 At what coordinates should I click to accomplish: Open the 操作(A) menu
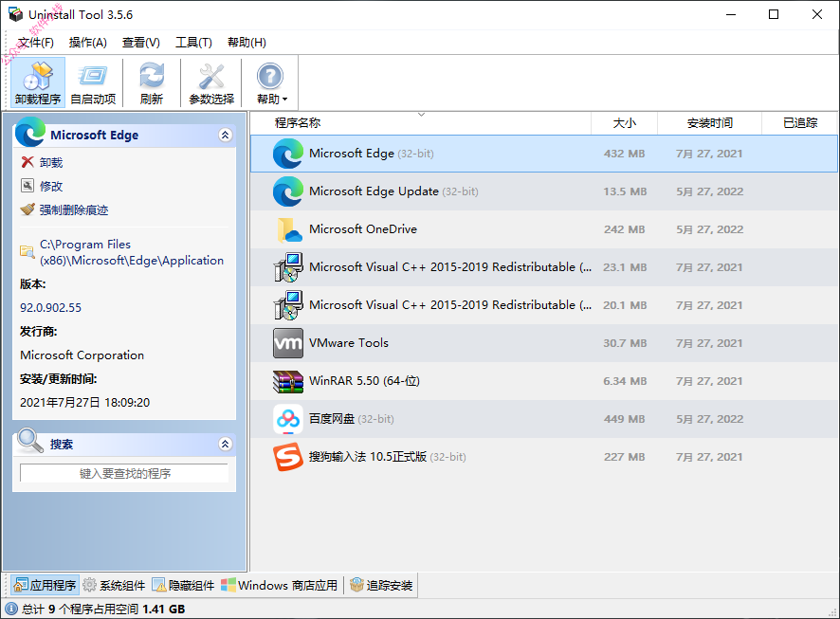tap(88, 43)
